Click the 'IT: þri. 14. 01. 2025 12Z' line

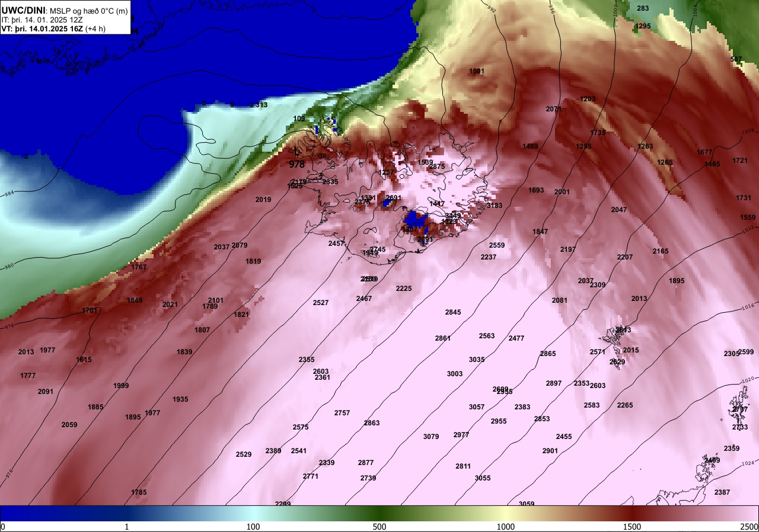41,20
